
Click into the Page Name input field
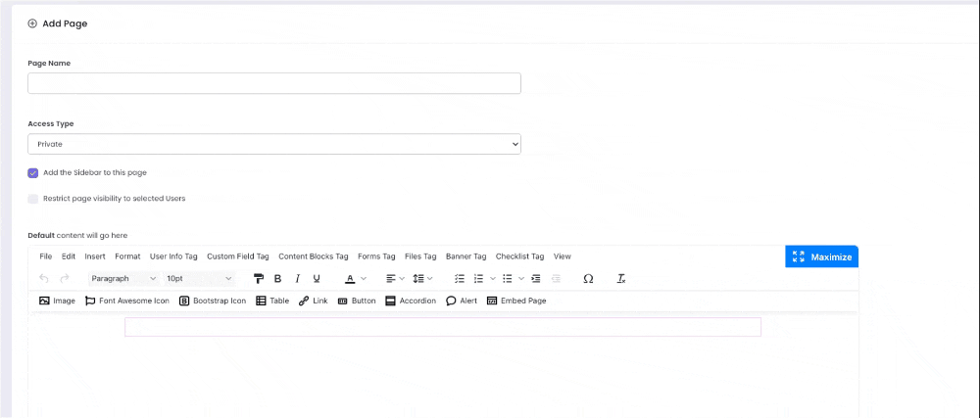pos(274,84)
